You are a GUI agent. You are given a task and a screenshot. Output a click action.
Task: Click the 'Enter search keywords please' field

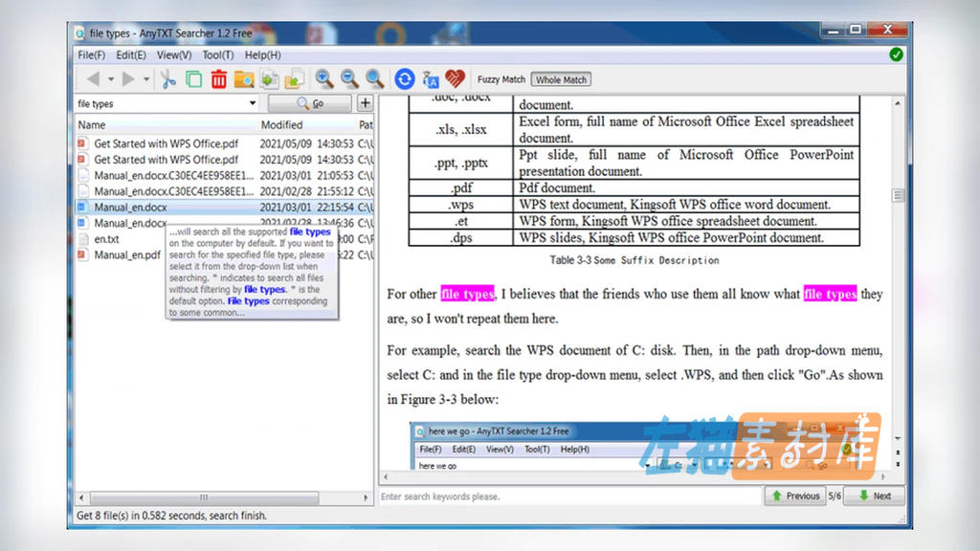pos(570,496)
